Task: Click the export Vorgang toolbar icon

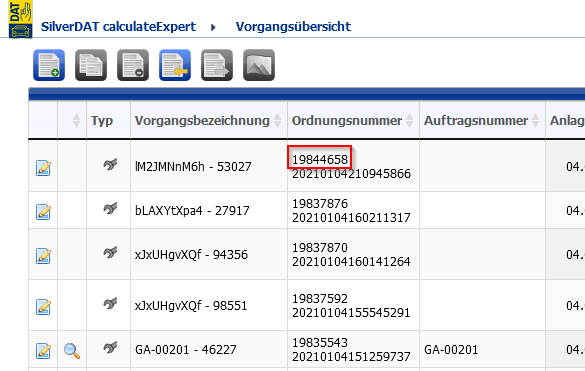Action: point(217,65)
